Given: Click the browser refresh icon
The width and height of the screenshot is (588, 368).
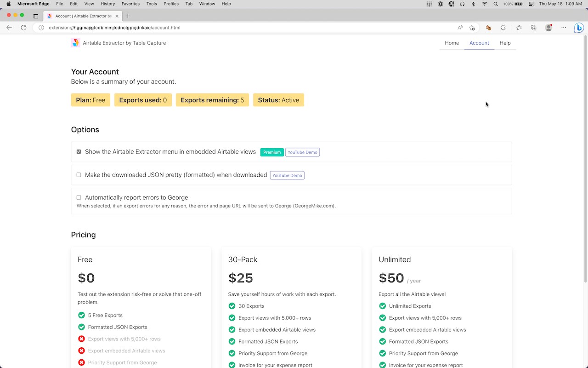Looking at the screenshot, I should tap(23, 28).
